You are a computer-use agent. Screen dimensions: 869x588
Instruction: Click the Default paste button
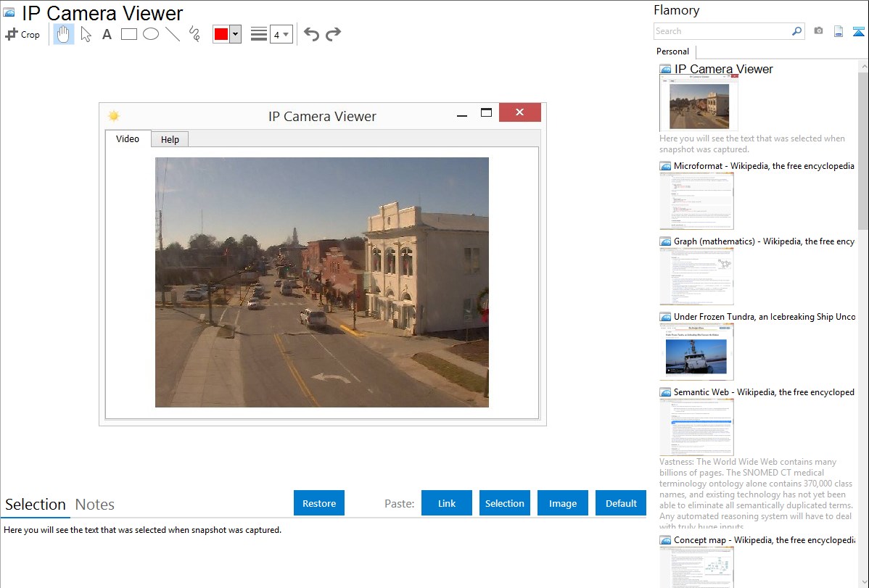pyautogui.click(x=621, y=503)
